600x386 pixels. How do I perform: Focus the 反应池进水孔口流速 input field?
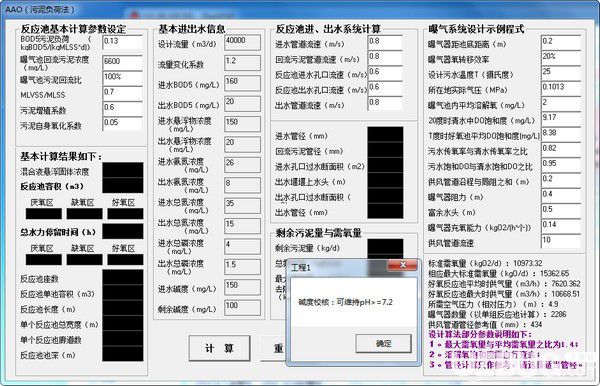click(x=385, y=73)
